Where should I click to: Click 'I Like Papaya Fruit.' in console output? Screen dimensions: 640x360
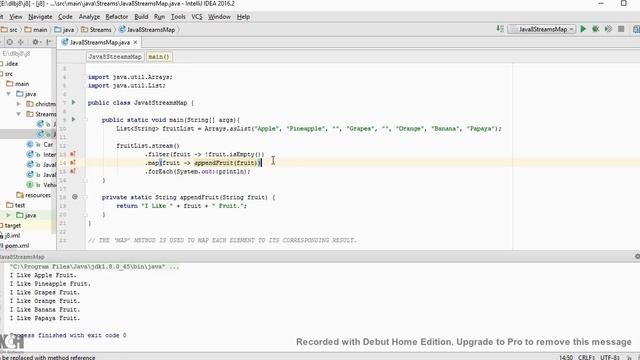tap(45, 318)
